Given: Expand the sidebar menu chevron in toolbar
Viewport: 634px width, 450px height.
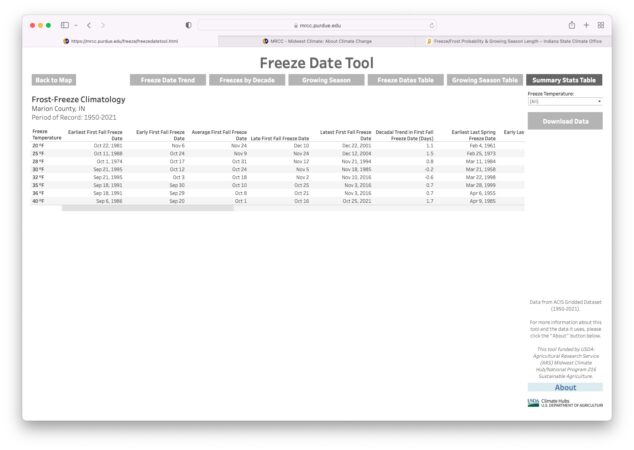Looking at the screenshot, I should point(75,24).
